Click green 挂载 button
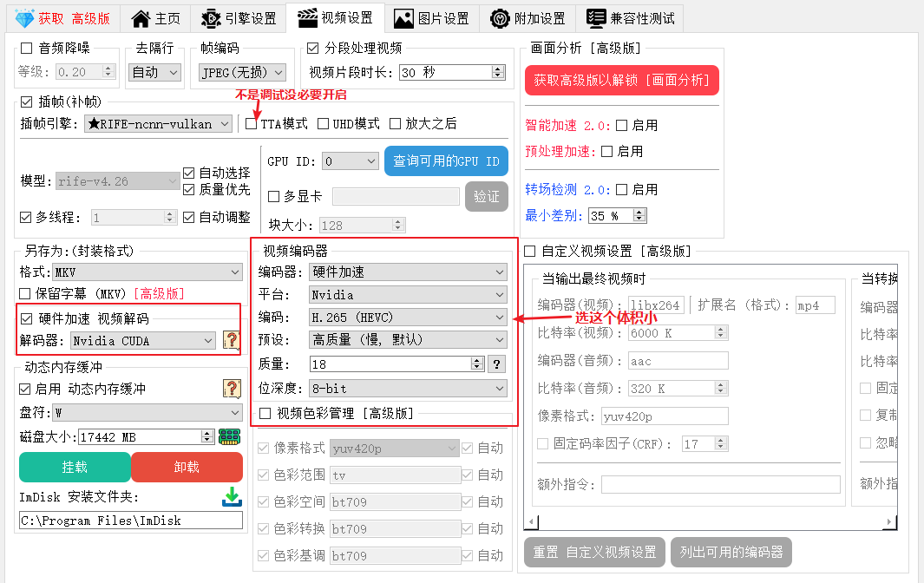924x583 pixels. (x=75, y=467)
